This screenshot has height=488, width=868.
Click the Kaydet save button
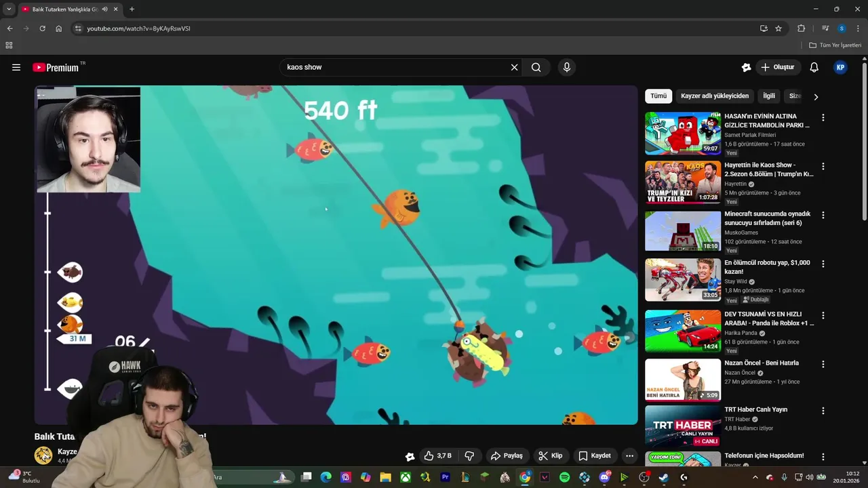[x=595, y=455]
